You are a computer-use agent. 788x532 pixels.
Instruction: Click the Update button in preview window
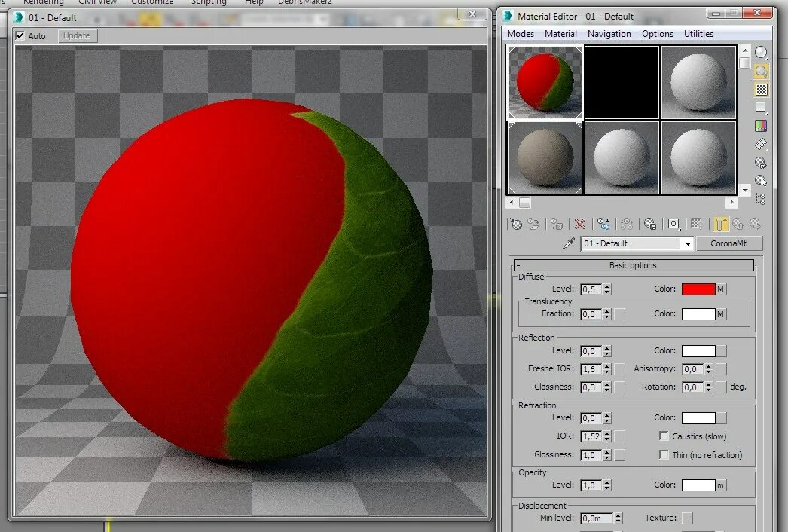[x=77, y=35]
